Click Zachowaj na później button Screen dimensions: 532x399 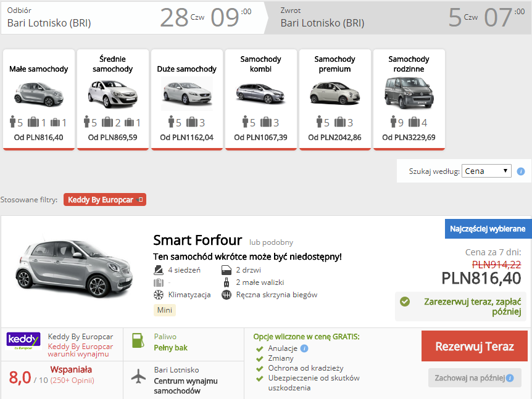(x=475, y=377)
